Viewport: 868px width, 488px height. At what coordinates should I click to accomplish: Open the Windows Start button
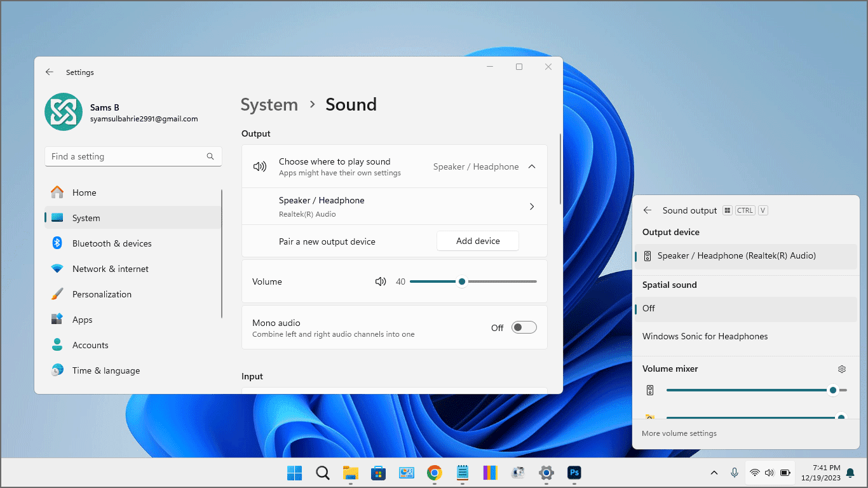click(x=294, y=473)
